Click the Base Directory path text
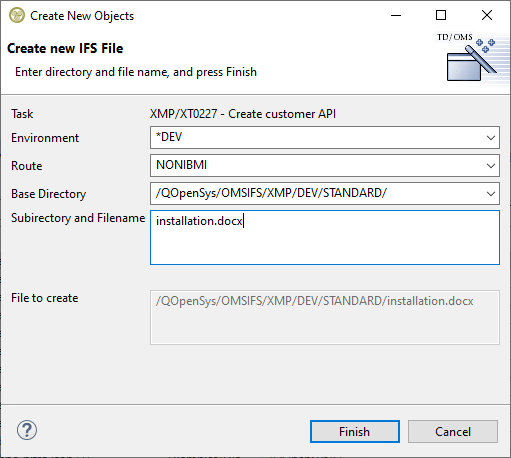The height and width of the screenshot is (458, 511). 271,193
